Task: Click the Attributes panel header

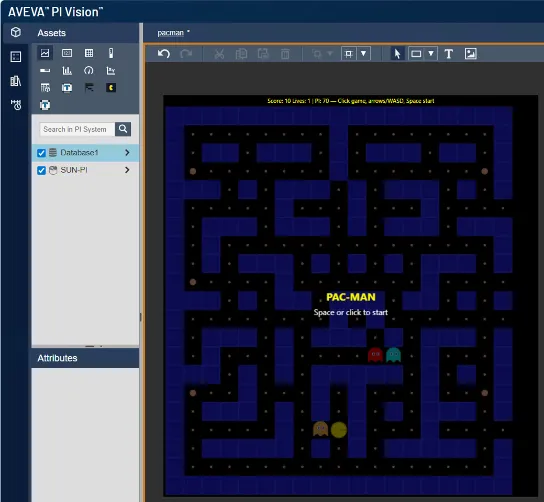Action: pos(85,358)
